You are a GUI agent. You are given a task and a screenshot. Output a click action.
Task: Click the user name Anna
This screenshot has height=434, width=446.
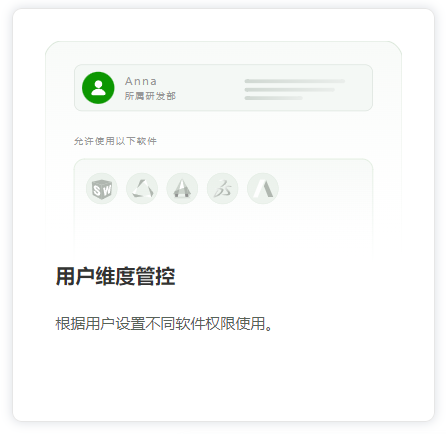(141, 81)
